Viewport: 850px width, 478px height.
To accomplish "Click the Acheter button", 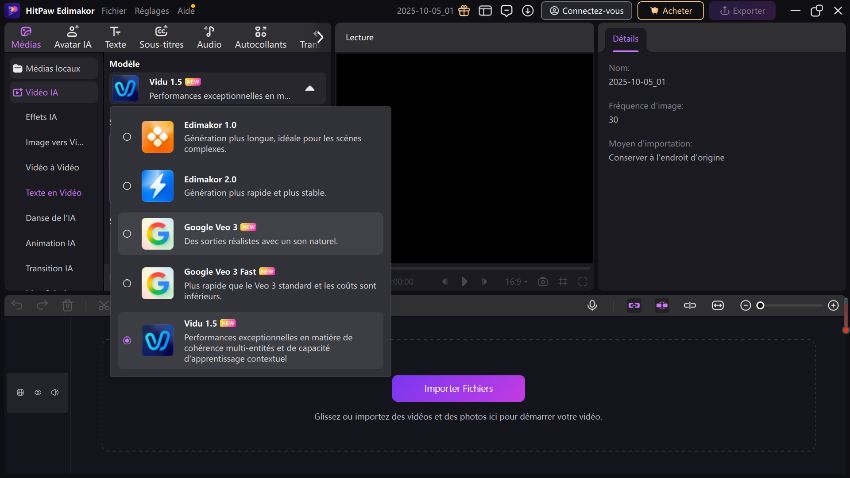I will point(671,11).
